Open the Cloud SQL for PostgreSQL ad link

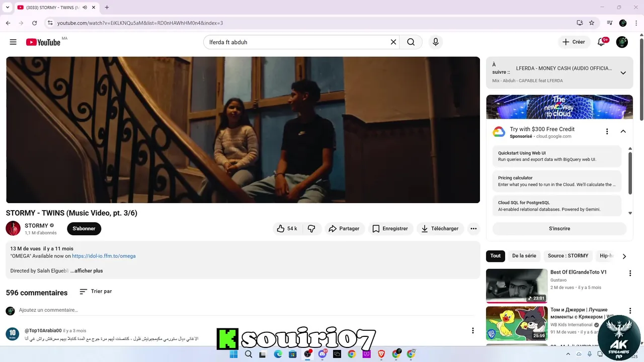[557, 206]
